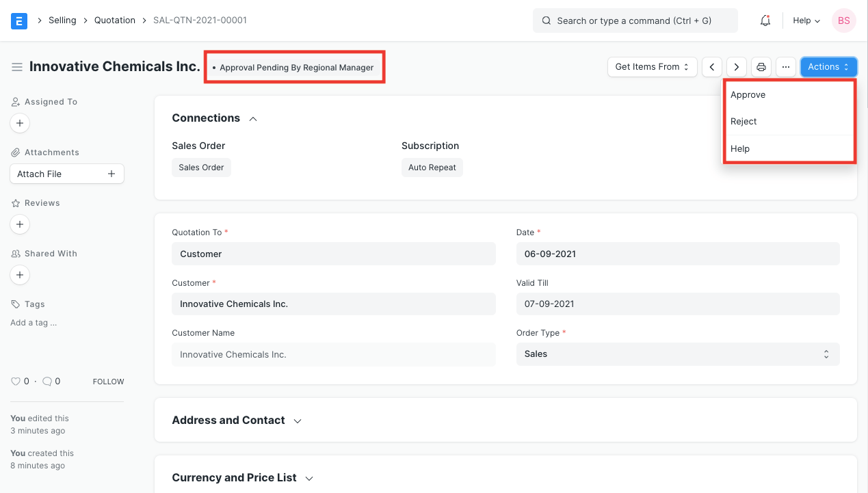
Task: Add an assignment under Assigned To
Action: point(19,123)
